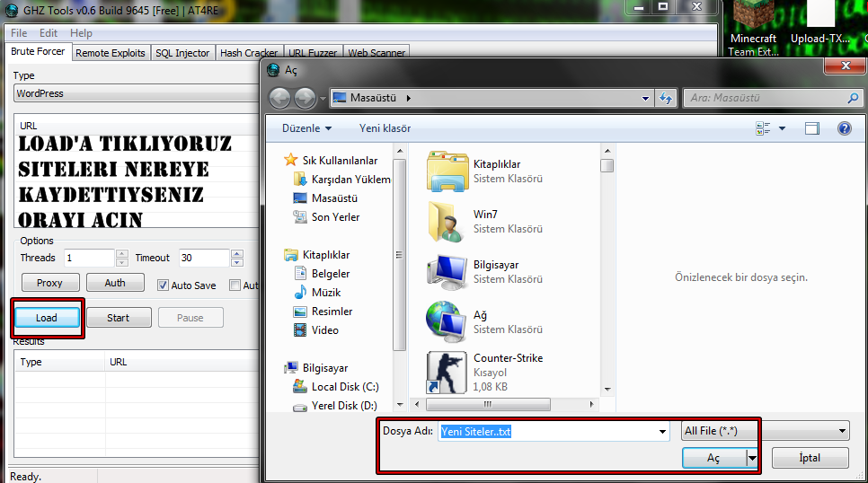Toggle the preview pane icon
Image resolution: width=868 pixels, height=483 pixels.
(x=812, y=128)
